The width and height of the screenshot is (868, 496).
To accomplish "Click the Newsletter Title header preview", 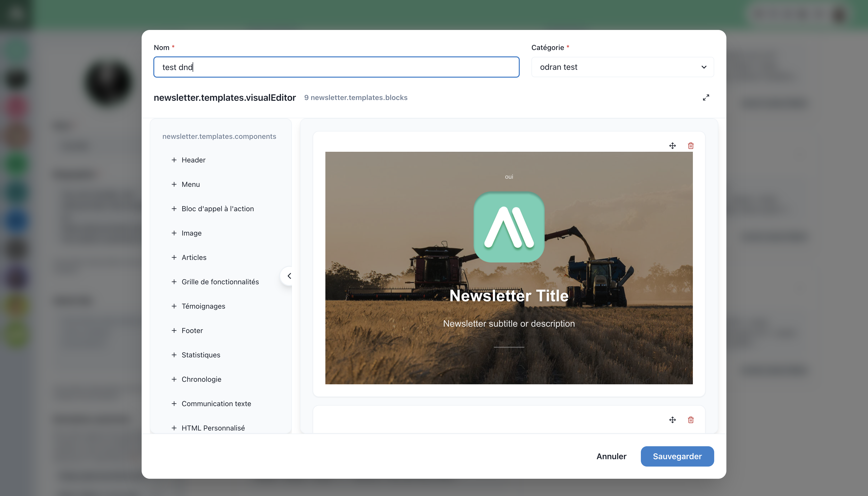I will [509, 295].
